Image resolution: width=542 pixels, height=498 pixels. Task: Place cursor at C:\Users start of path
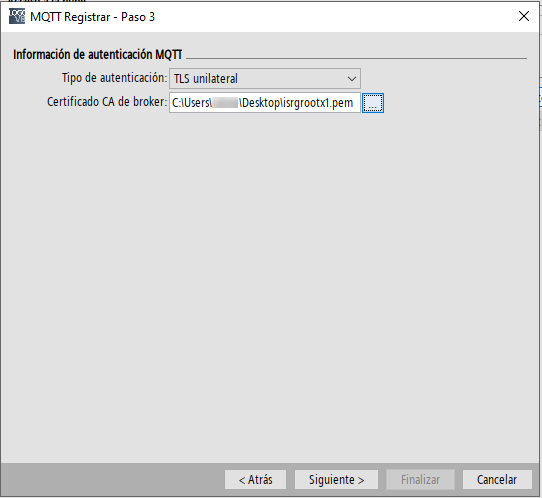tap(191, 103)
